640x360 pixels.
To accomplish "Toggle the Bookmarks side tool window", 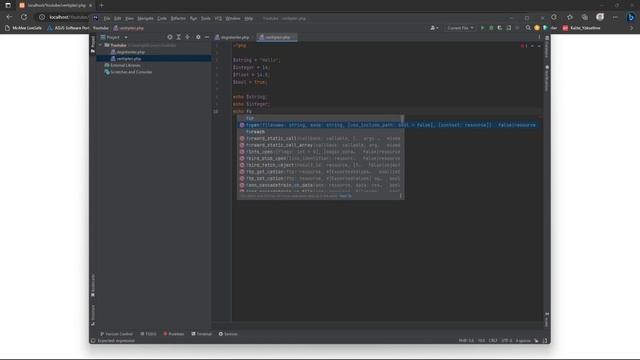I will (93, 285).
